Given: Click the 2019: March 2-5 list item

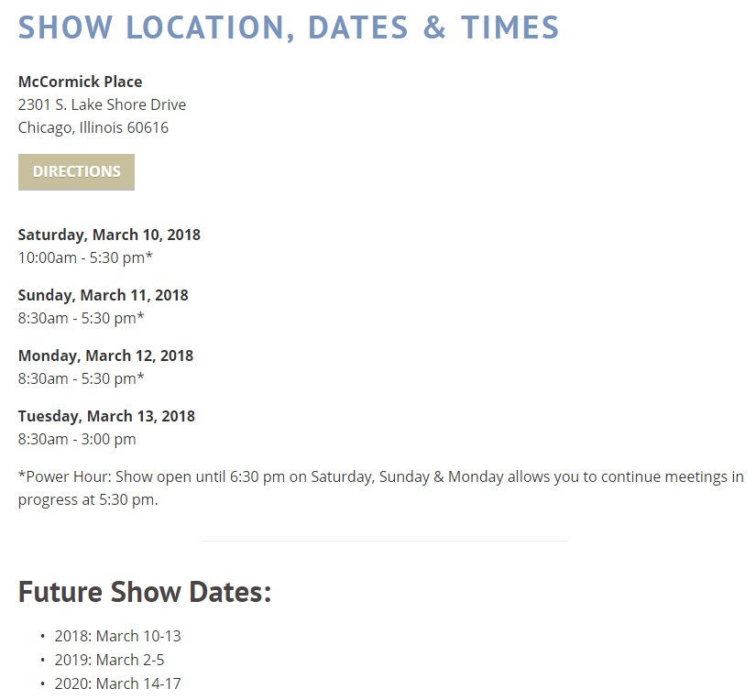Looking at the screenshot, I should 109,660.
